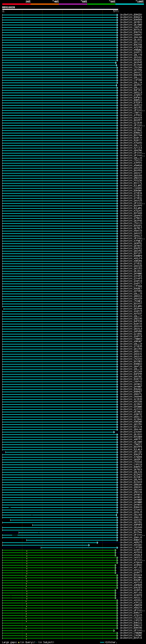Open hit UniRef100_A7QPK7
146x644 pixels.
(131, 95)
